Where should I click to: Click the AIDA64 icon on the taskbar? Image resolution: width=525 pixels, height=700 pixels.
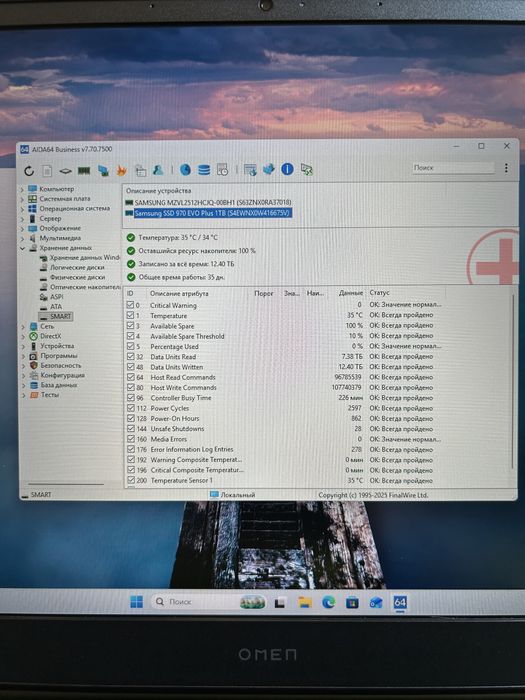click(400, 602)
